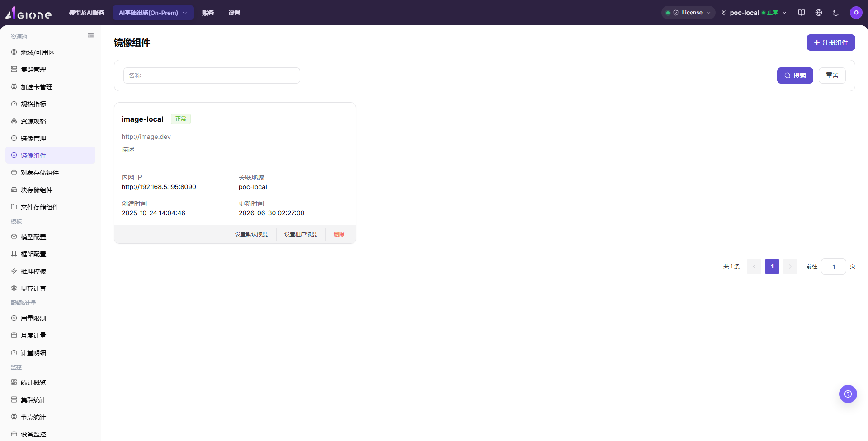The width and height of the screenshot is (868, 441).
Task: Open the 设置 menu
Action: click(x=234, y=13)
